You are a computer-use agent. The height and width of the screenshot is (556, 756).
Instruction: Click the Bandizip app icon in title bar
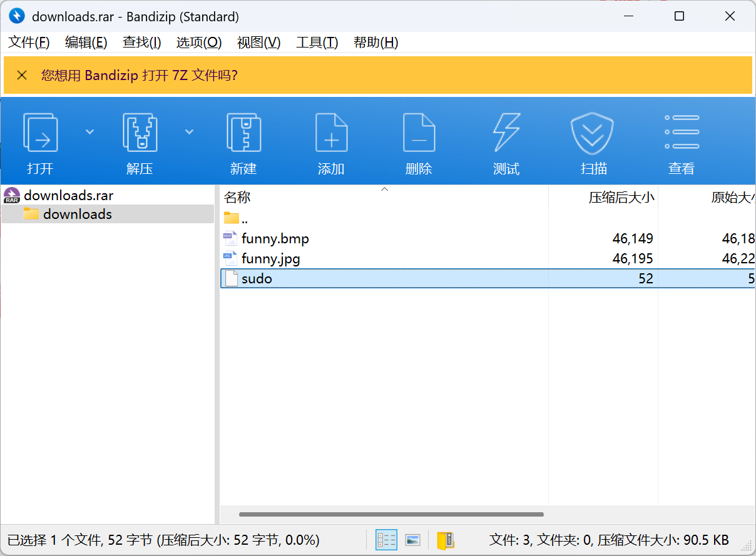(17, 16)
